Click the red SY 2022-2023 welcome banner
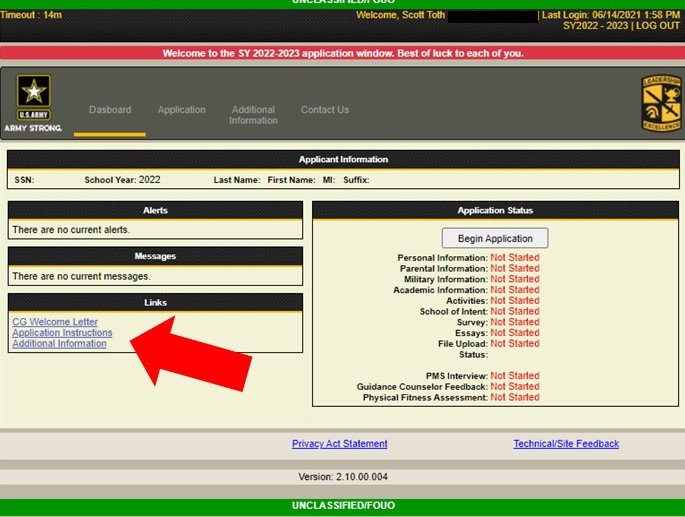685x517 pixels. tap(342, 53)
